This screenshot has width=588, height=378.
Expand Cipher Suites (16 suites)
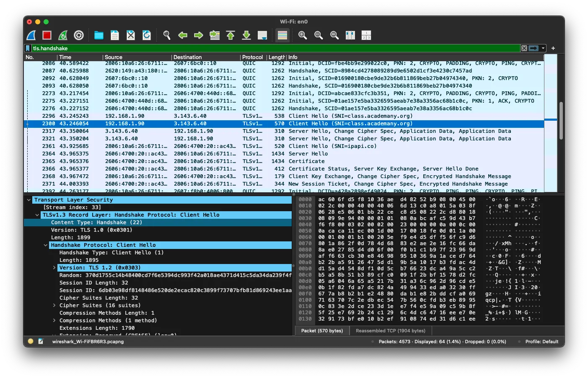(54, 306)
